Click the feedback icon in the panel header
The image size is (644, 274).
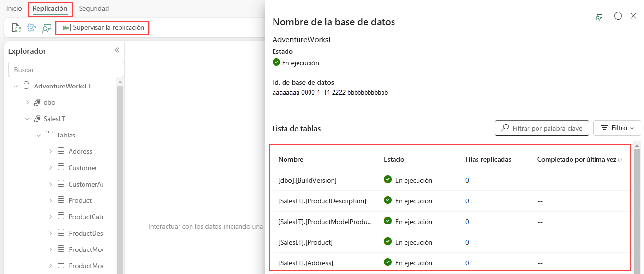tap(599, 17)
